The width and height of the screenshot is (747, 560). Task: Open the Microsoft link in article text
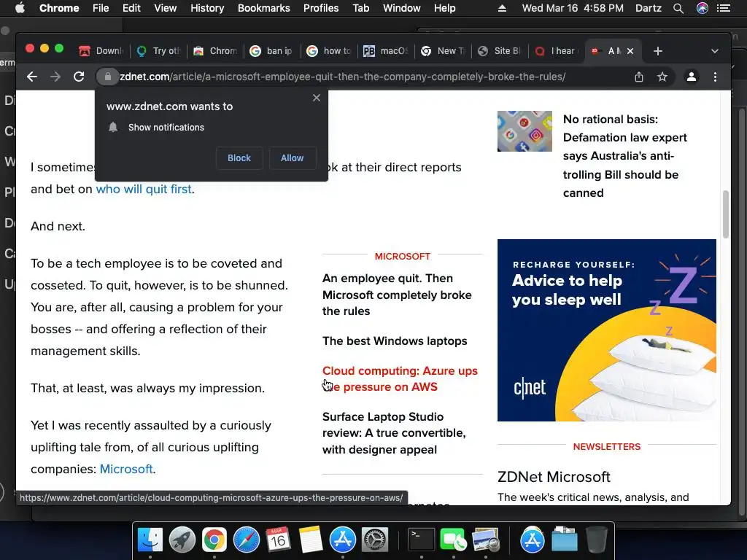click(x=126, y=469)
